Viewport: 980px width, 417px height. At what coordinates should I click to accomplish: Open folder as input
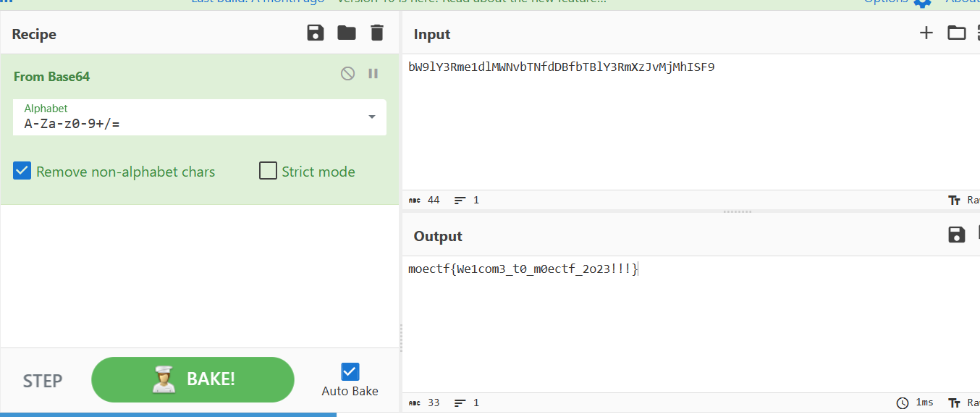(x=956, y=33)
